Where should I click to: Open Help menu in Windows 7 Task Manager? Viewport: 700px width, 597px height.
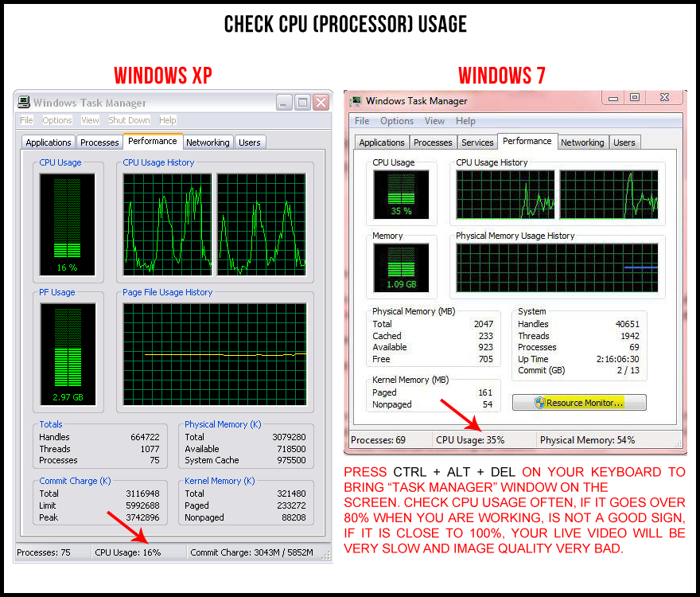pyautogui.click(x=465, y=121)
